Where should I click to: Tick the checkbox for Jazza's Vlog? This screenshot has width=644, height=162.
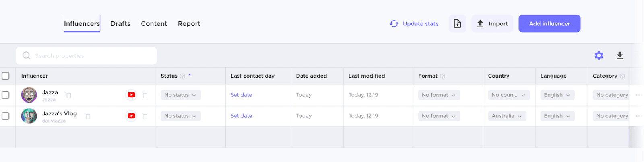[6, 116]
